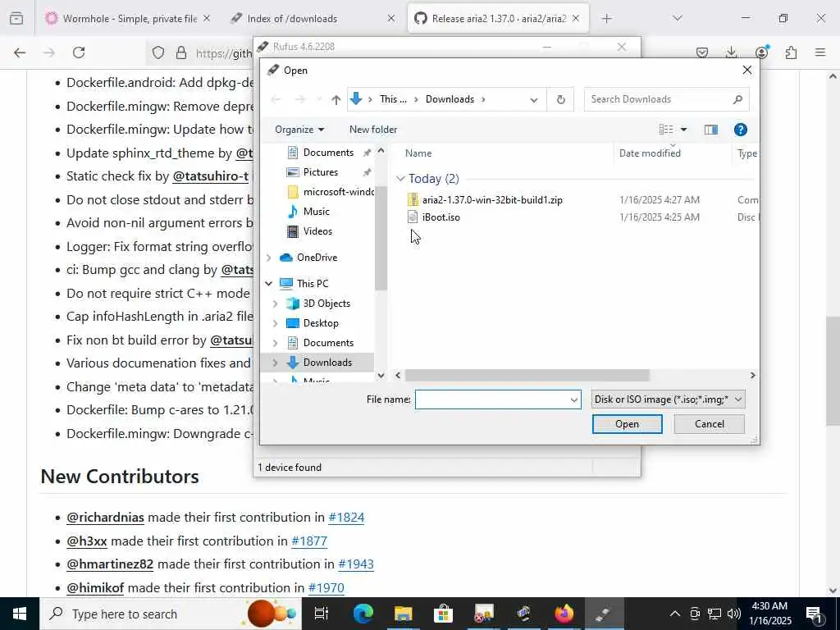Expand the Downloads tree node
Image resolution: width=840 pixels, height=630 pixels.
coord(276,363)
